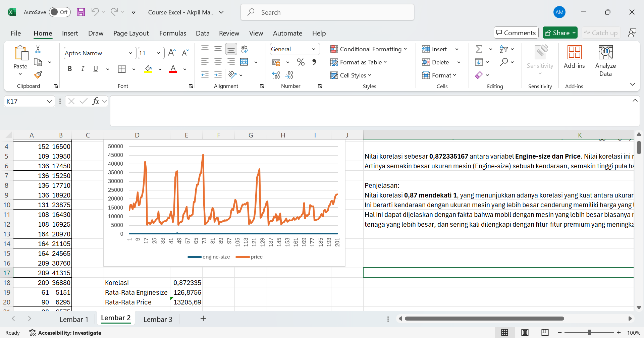This screenshot has height=338, width=644.
Task: Click the Decrease Indent icon
Action: (x=205, y=75)
